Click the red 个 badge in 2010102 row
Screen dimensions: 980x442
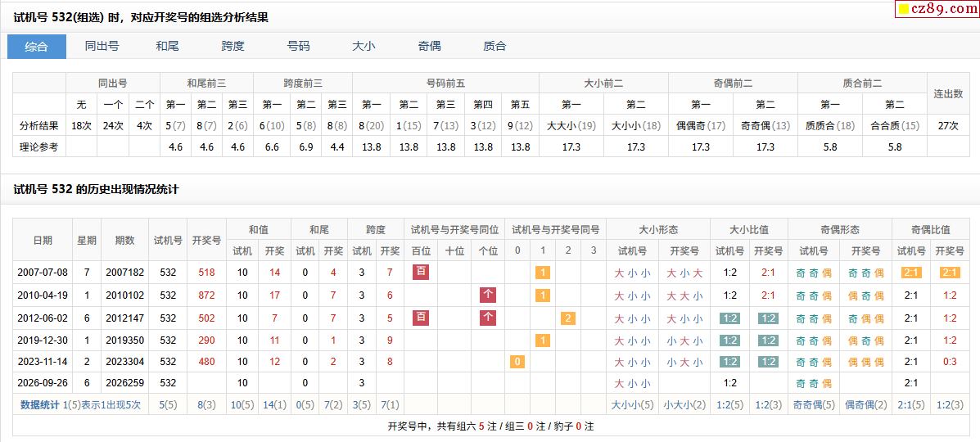pyautogui.click(x=487, y=295)
